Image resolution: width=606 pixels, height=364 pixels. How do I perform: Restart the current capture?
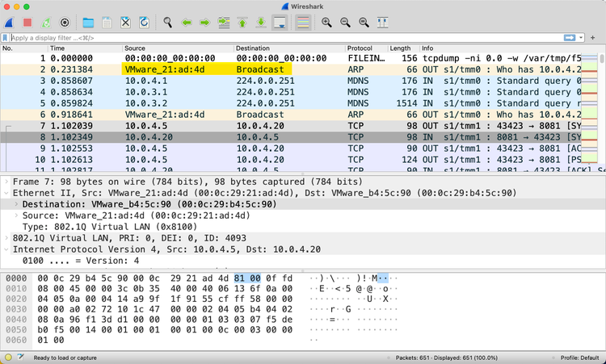[45, 23]
